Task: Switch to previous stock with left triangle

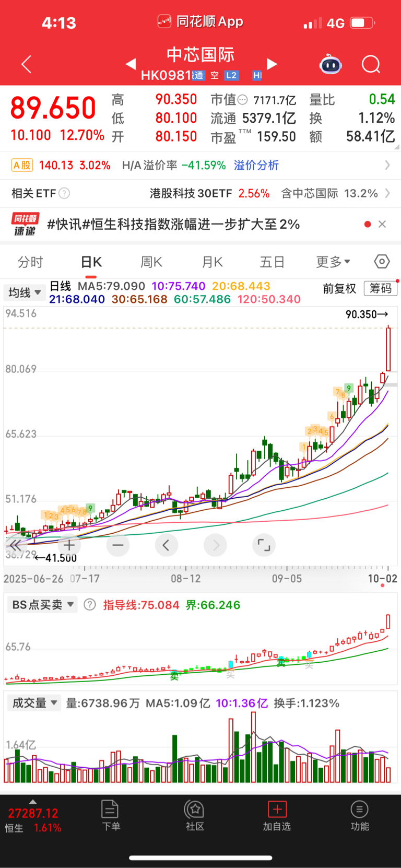Action: tap(131, 64)
